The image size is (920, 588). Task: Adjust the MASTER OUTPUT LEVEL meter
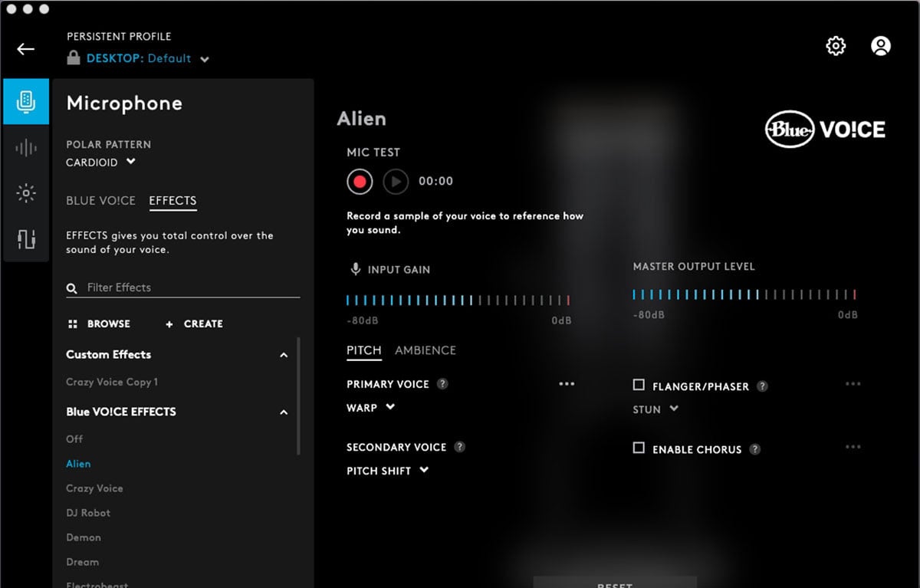click(744, 294)
